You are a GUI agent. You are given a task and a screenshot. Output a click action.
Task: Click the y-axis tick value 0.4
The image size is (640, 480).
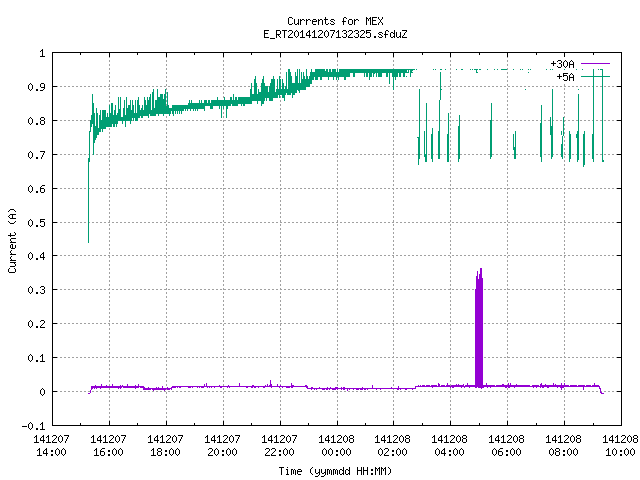[36, 256]
